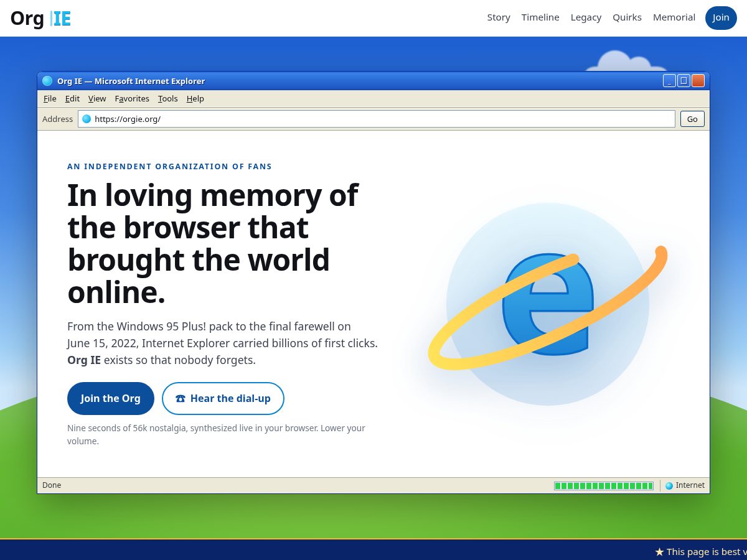Click the Join button in header
Viewport: 747px width, 560px height.
721,17
